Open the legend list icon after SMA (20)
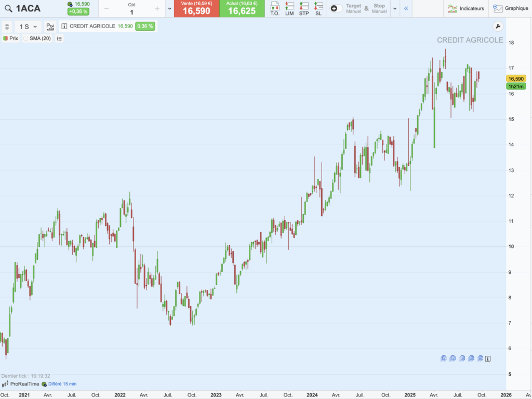532x399 pixels. (x=59, y=38)
